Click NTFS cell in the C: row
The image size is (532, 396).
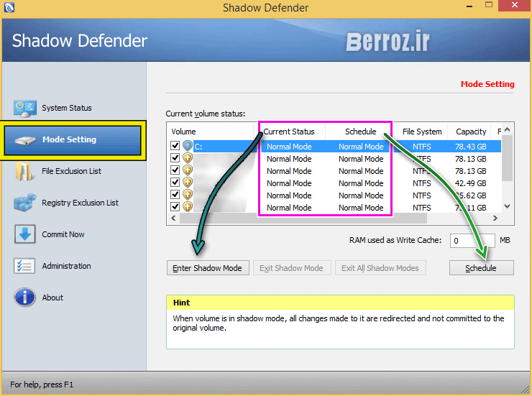[x=422, y=147]
